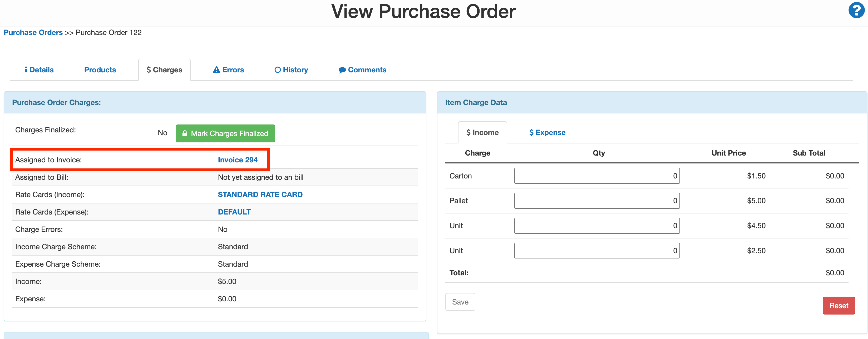Click the warning icon on Errors tab

pos(217,70)
